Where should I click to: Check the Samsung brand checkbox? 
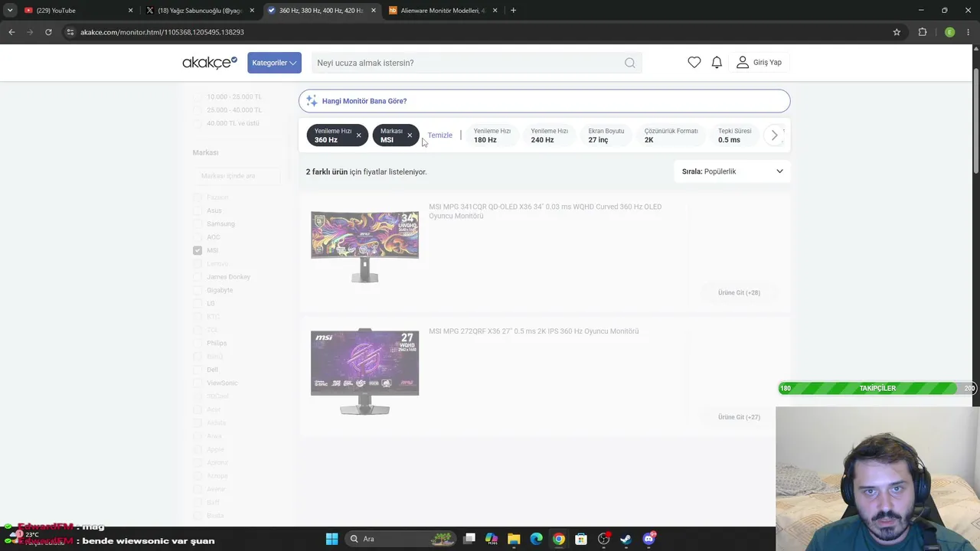click(x=198, y=224)
